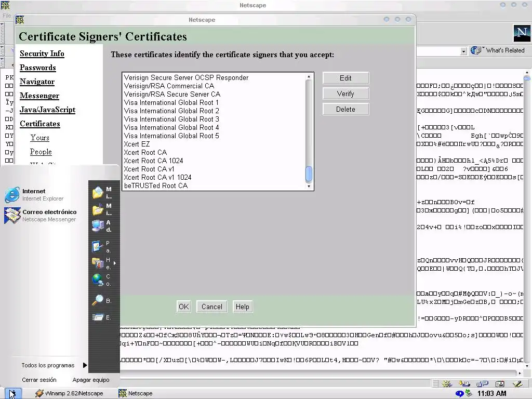Open network connections globe icon in start menu

pyautogui.click(x=98, y=280)
